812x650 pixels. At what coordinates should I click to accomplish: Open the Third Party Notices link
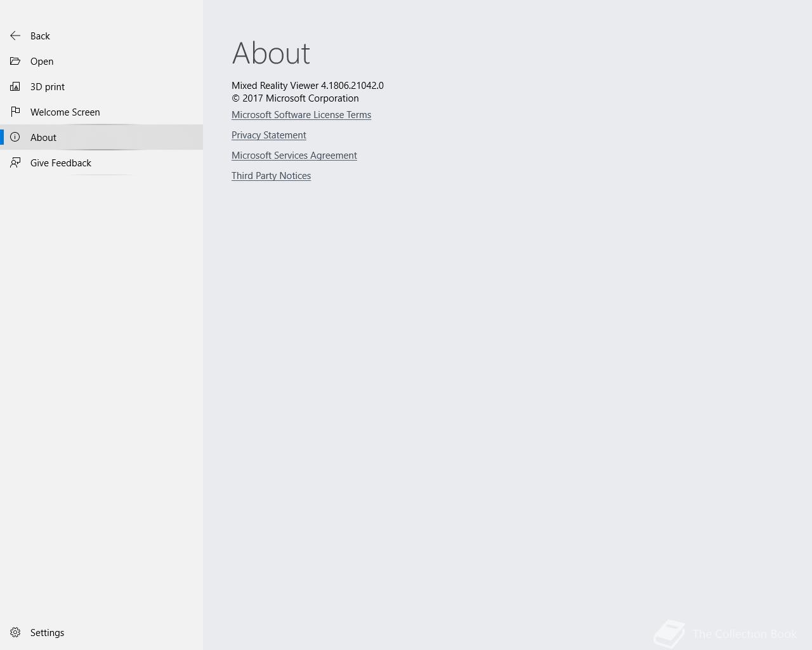272,176
